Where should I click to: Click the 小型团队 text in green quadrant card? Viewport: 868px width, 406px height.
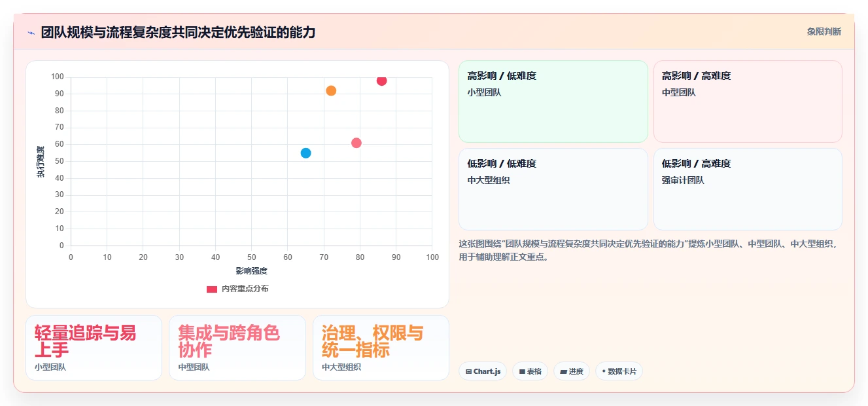coord(485,92)
